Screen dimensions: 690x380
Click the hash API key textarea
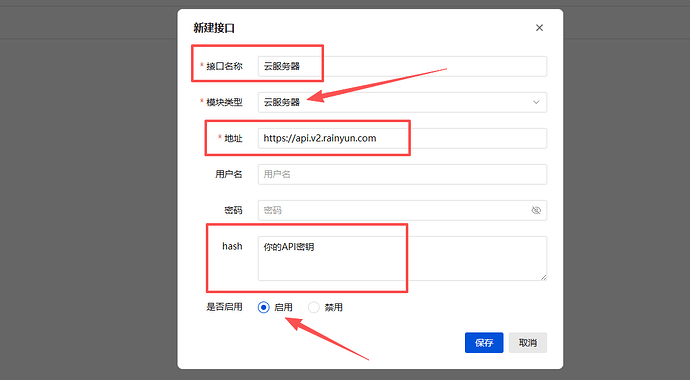coord(402,259)
